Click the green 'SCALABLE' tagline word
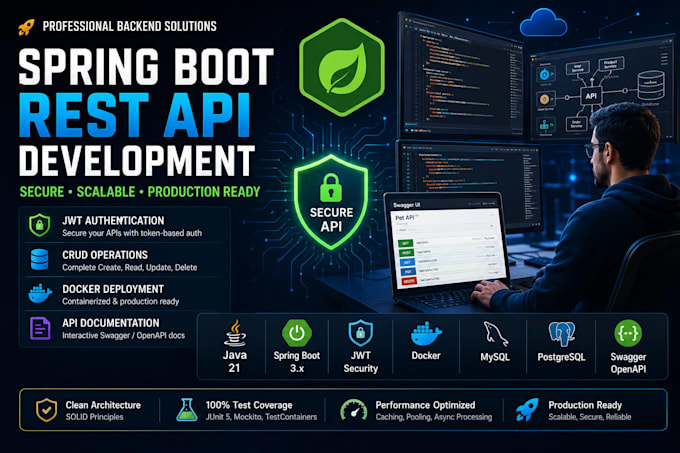This screenshot has height=453, width=680. [x=106, y=192]
